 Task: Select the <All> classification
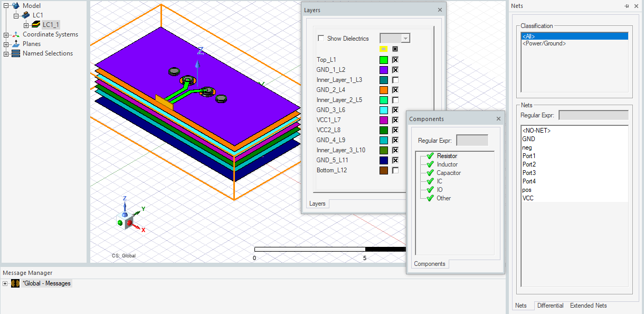(x=574, y=36)
